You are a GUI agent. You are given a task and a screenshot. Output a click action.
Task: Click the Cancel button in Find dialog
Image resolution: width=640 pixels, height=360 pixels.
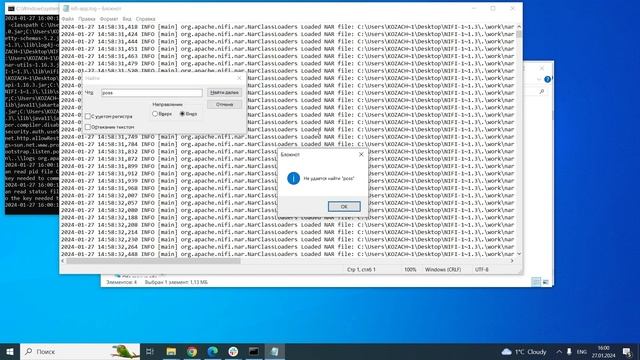(x=224, y=104)
